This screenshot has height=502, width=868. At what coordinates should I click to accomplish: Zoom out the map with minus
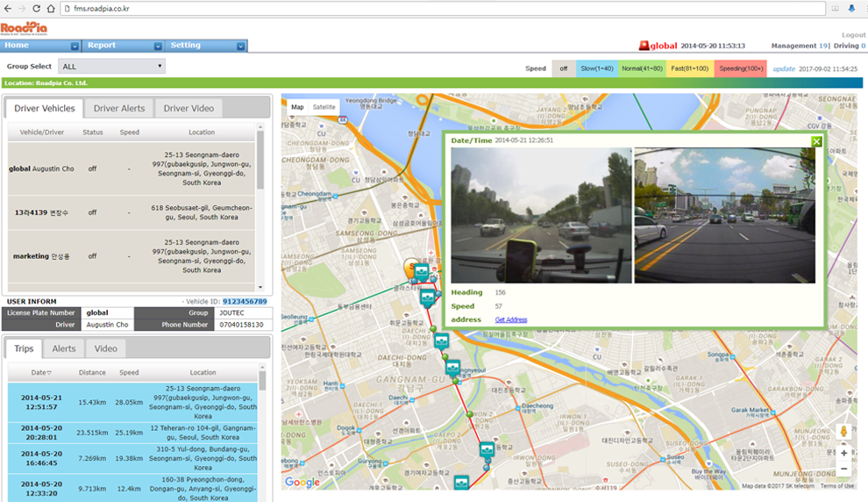pos(843,469)
